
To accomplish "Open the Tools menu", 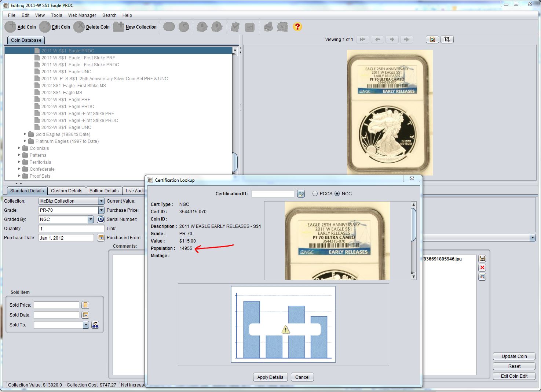I will [x=56, y=15].
